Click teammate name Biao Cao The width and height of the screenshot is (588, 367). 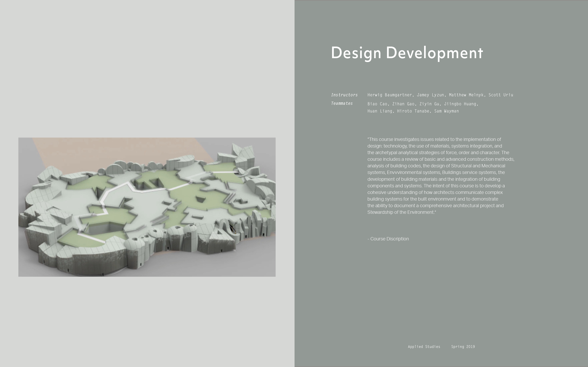(377, 104)
